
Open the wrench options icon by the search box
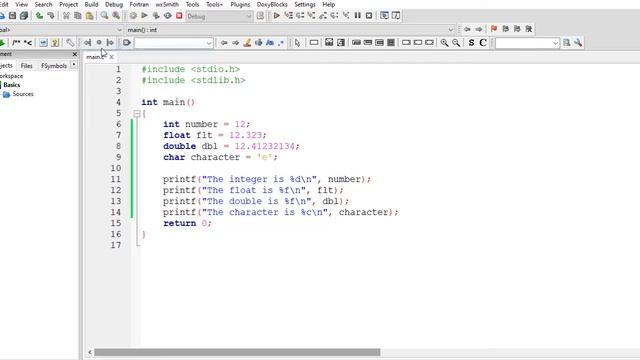[578, 42]
